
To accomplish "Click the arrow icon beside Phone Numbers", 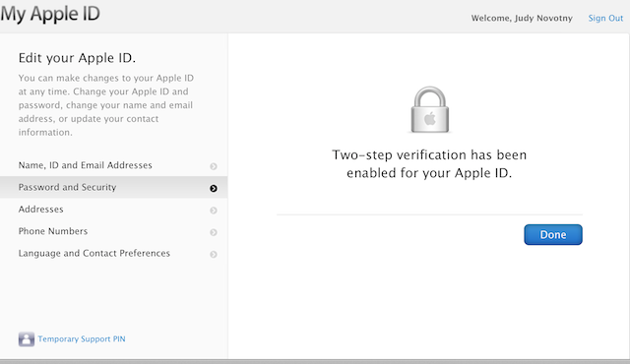I will point(214,232).
